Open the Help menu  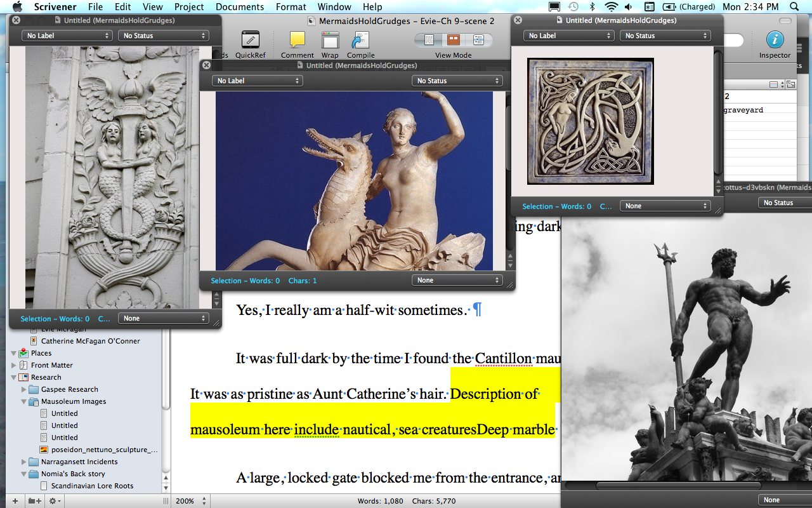point(372,7)
